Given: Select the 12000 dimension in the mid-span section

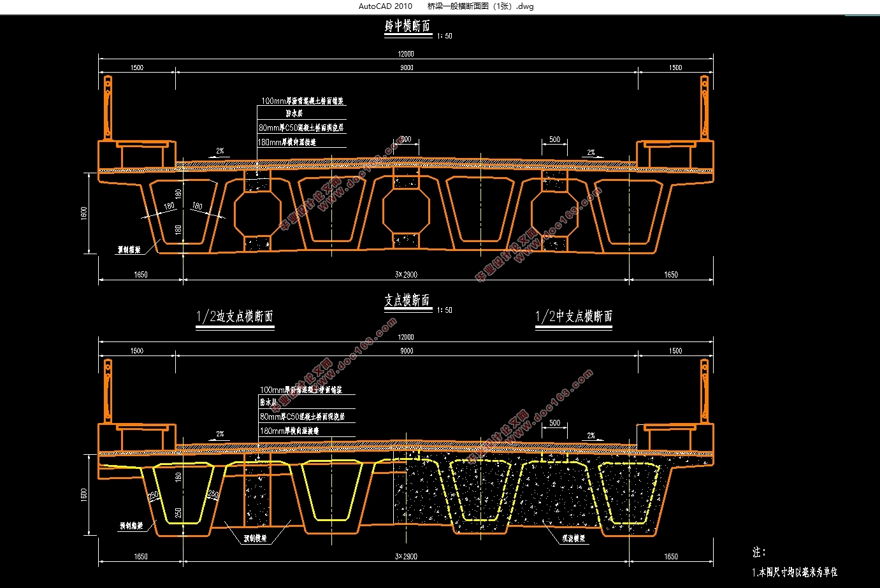Looking at the screenshot, I should pyautogui.click(x=406, y=54).
